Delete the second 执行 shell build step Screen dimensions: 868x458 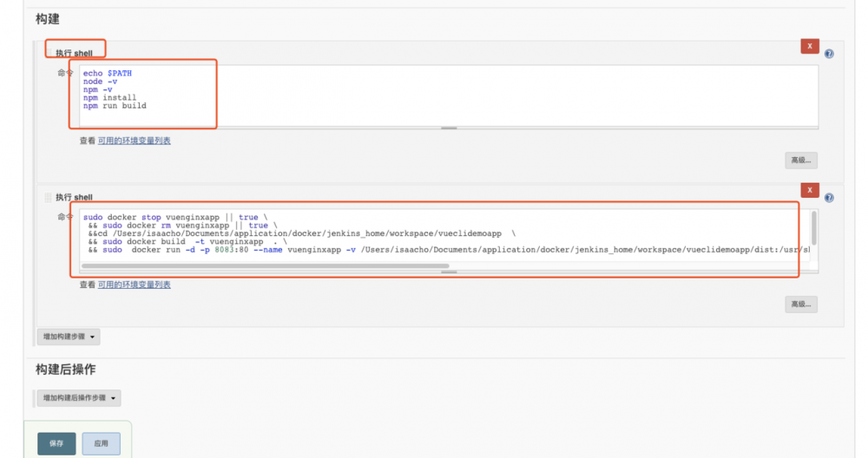click(x=809, y=190)
